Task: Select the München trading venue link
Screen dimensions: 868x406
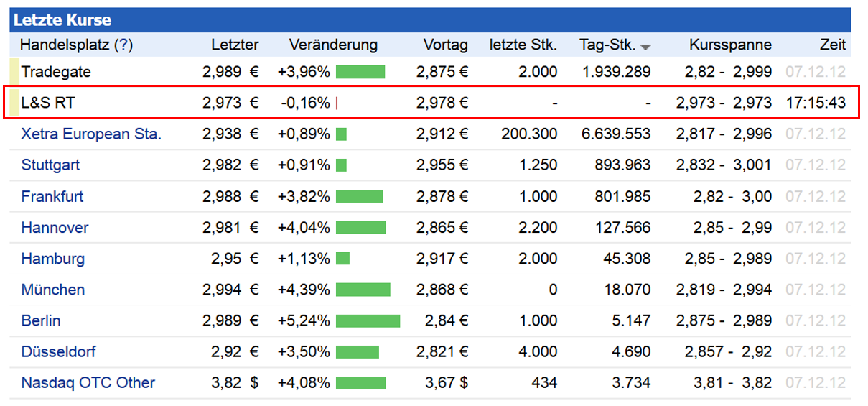Action: 52,290
